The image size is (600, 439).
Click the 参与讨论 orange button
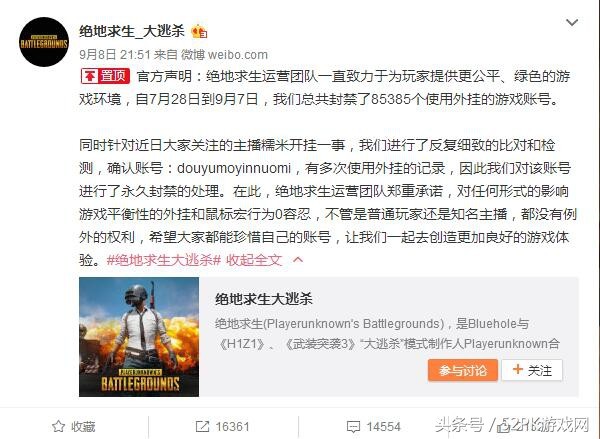click(463, 370)
